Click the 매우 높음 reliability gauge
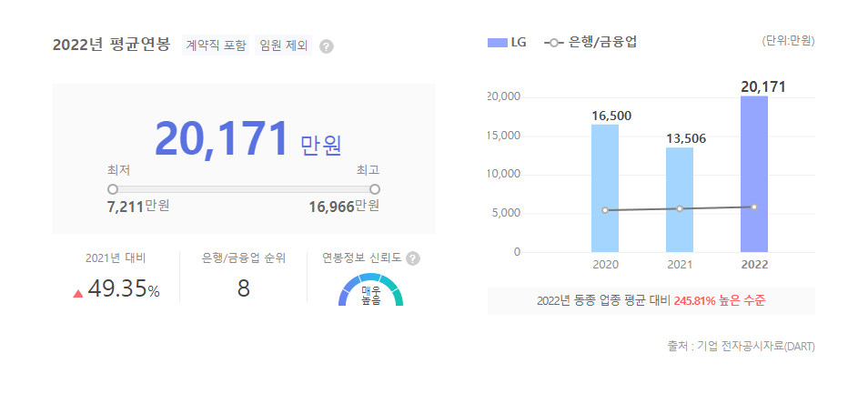 [x=371, y=290]
